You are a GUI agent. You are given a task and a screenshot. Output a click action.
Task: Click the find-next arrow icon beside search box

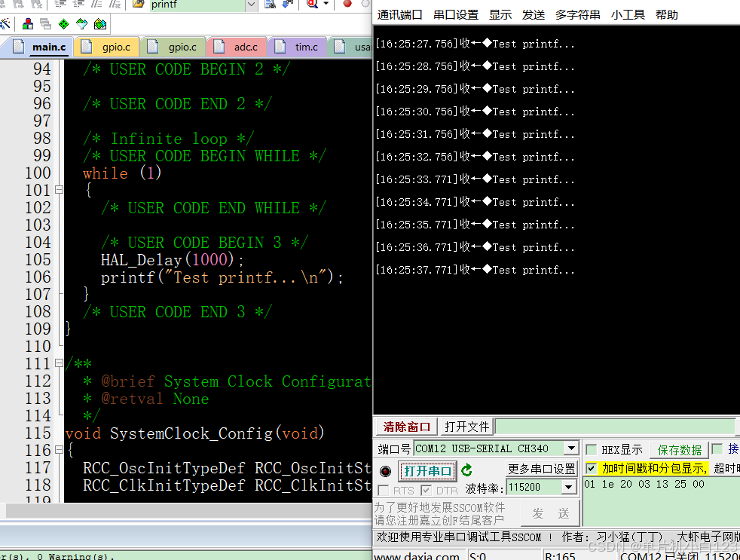[287, 6]
